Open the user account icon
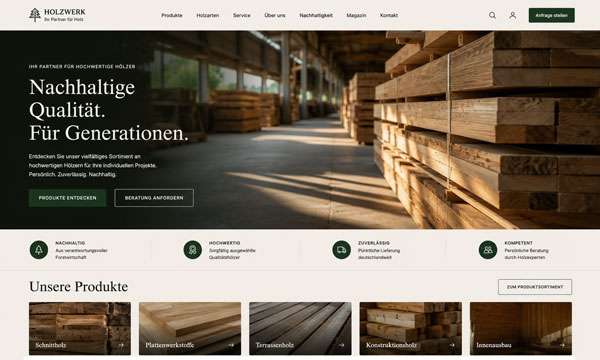The height and width of the screenshot is (360, 600). (512, 15)
